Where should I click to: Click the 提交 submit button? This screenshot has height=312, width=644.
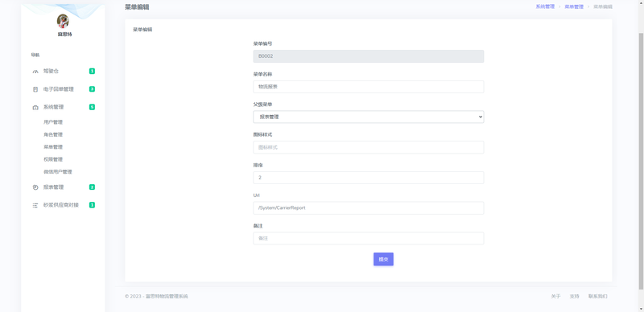383,259
